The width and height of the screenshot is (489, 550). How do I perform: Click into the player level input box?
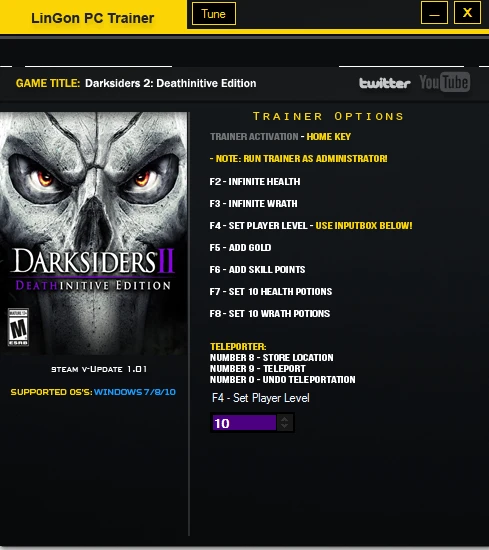[x=244, y=423]
